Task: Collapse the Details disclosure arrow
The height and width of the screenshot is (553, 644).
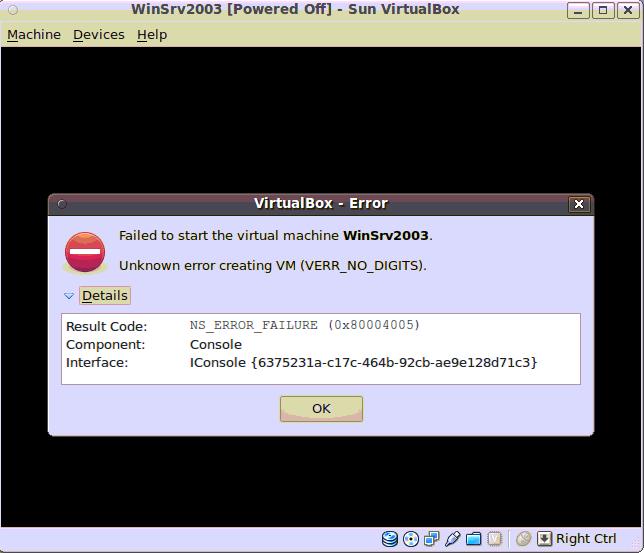Action: click(x=69, y=296)
